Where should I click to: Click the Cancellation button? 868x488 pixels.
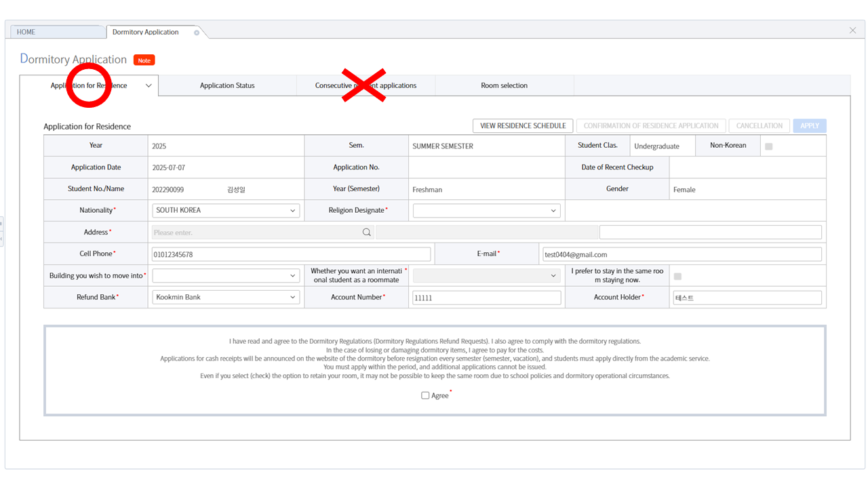[x=759, y=126]
